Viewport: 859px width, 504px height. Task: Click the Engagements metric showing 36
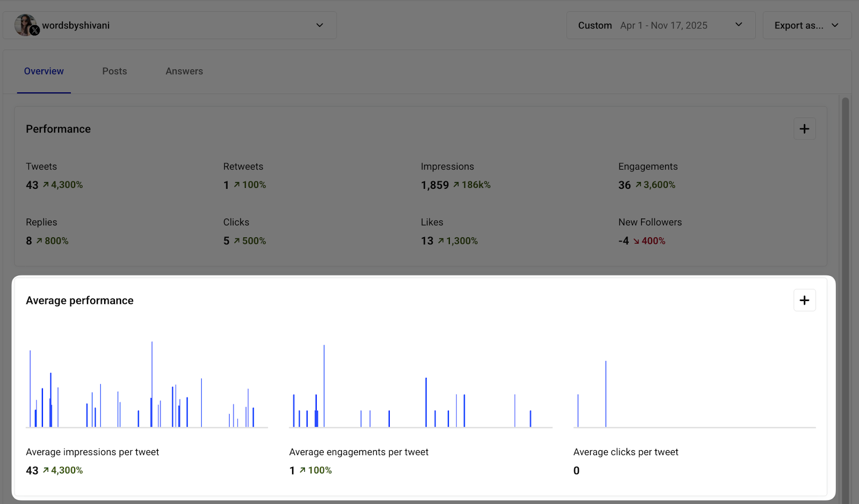(x=625, y=185)
